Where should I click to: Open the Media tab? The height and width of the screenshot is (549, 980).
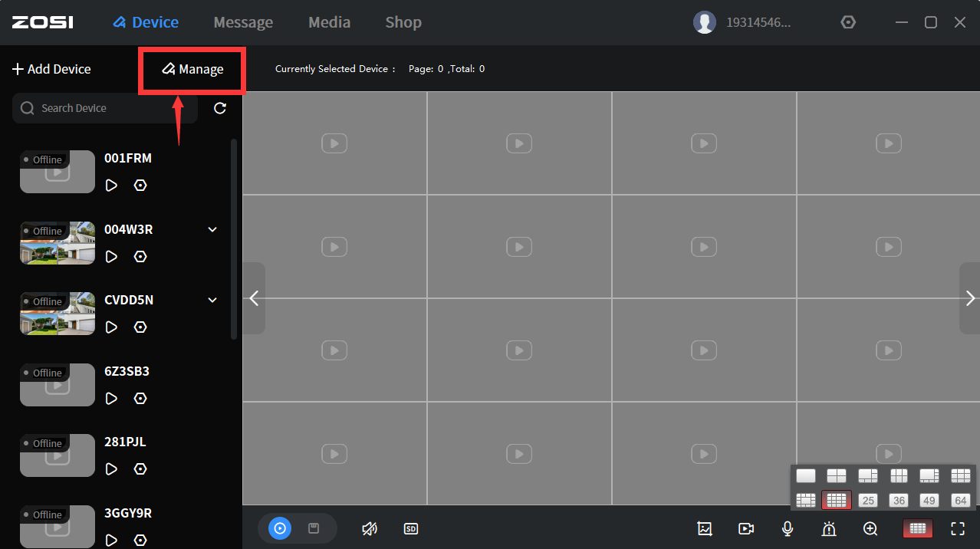pyautogui.click(x=330, y=22)
